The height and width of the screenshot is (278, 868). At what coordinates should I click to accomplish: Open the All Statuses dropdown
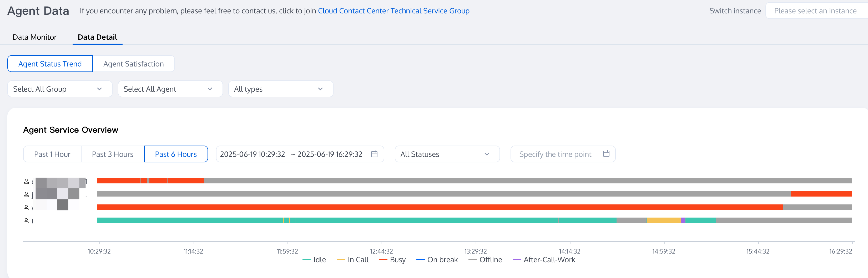(447, 154)
